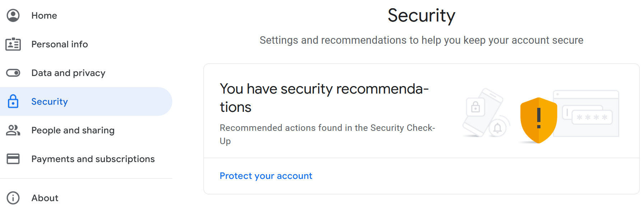The image size is (644, 209).
Task: Go to Personal info section
Action: tap(60, 44)
